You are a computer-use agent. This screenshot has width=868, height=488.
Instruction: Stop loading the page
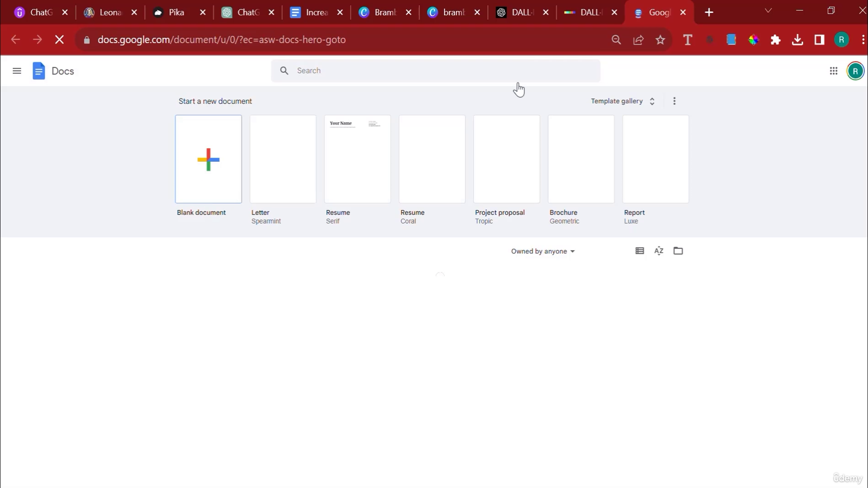59,40
